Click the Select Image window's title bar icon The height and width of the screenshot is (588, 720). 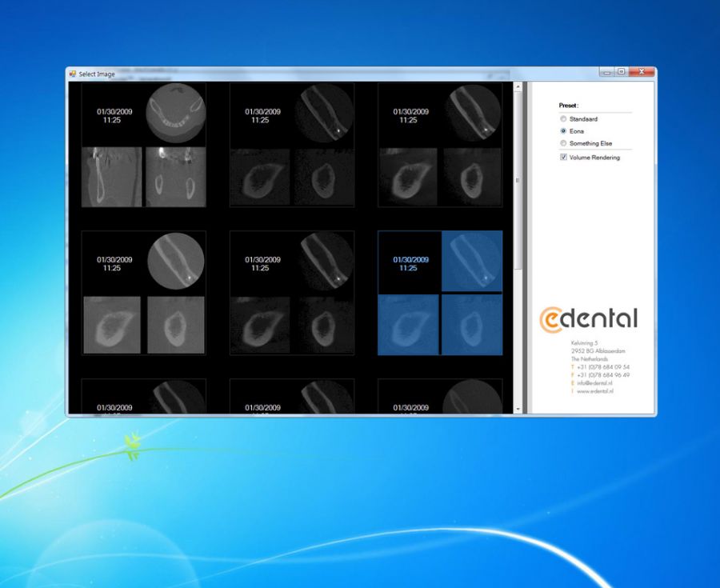tap(73, 74)
